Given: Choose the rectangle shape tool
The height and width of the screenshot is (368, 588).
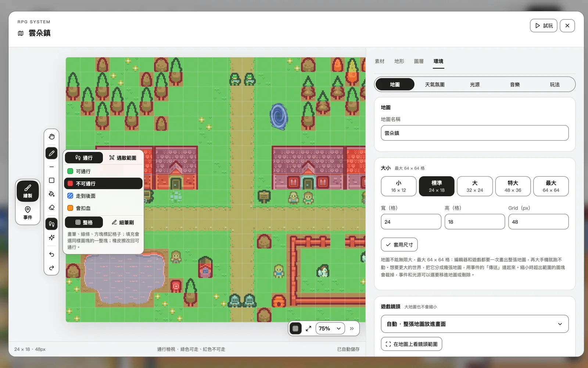Looking at the screenshot, I should 51,180.
